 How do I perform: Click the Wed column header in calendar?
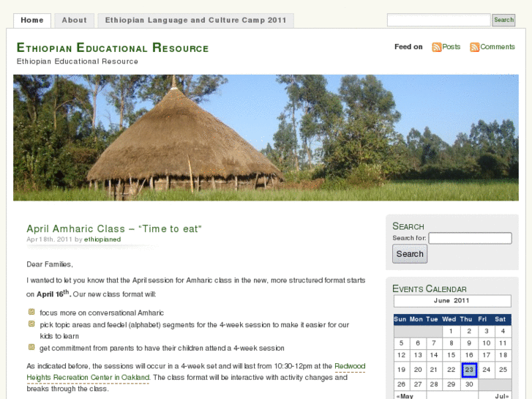click(449, 319)
